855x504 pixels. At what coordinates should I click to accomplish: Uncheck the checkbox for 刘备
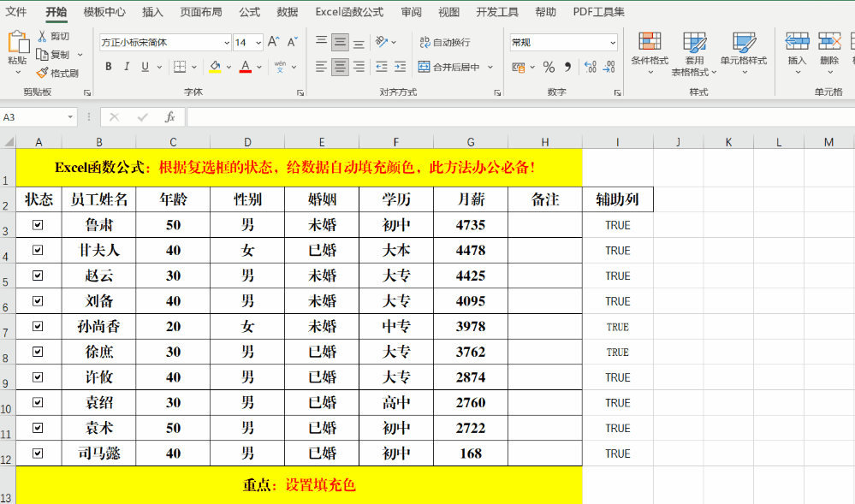(x=38, y=300)
